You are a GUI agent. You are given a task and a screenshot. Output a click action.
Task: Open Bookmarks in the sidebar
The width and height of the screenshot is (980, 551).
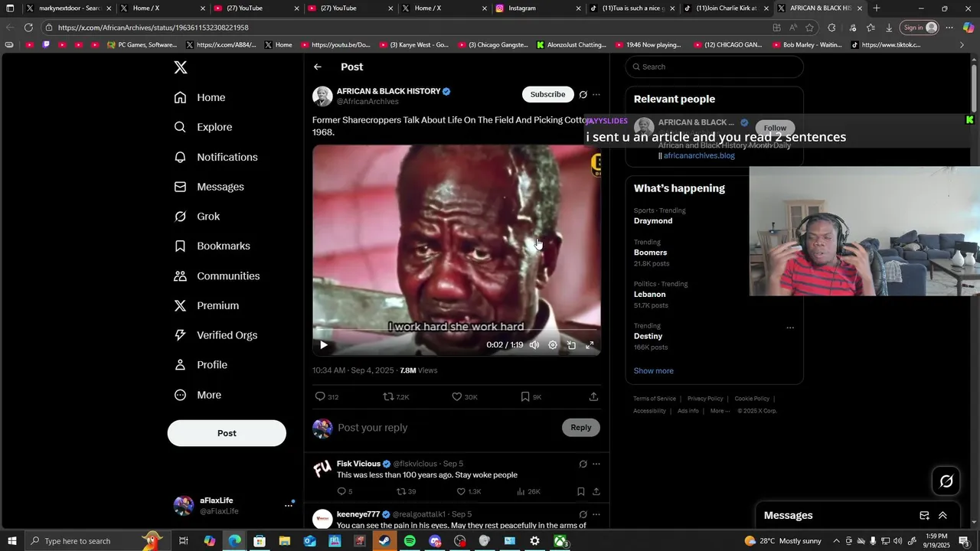click(x=212, y=246)
